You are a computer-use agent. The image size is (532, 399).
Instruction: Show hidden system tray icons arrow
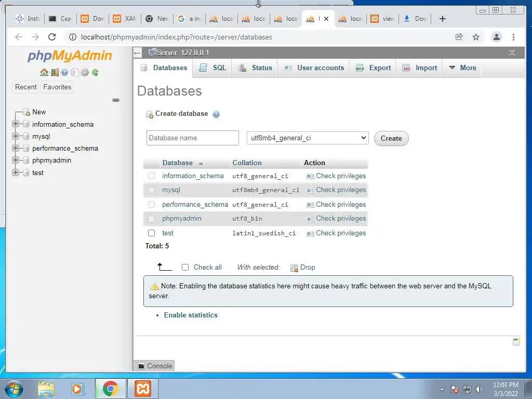442,389
